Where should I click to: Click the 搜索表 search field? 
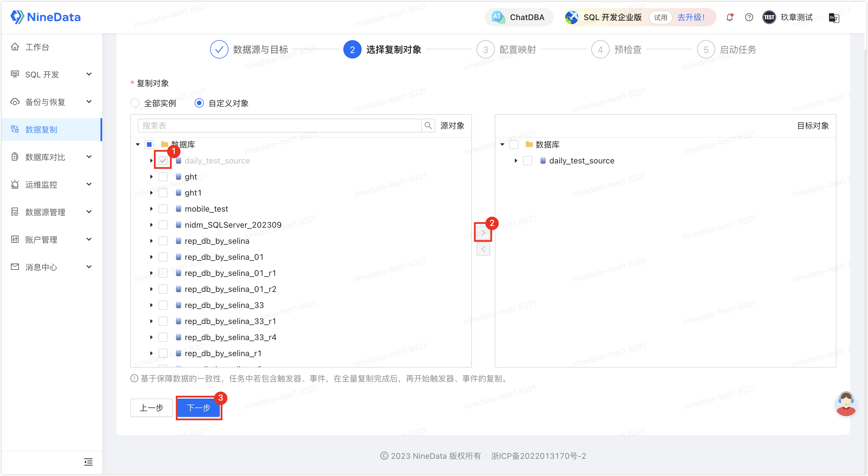[x=279, y=126]
